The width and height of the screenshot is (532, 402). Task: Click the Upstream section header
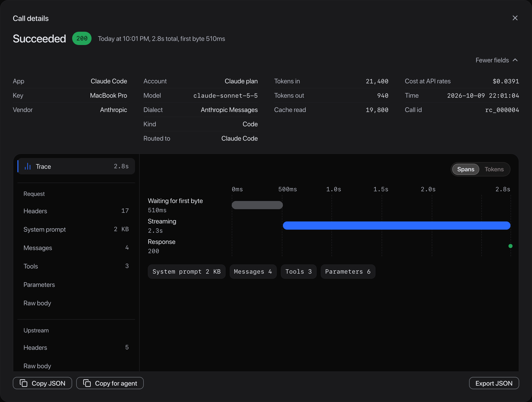click(36, 331)
